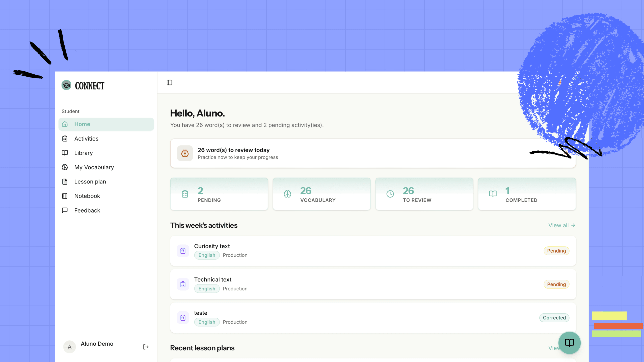Viewport: 644px width, 362px height.
Task: Click the clock icon on To Review card
Action: (390, 194)
